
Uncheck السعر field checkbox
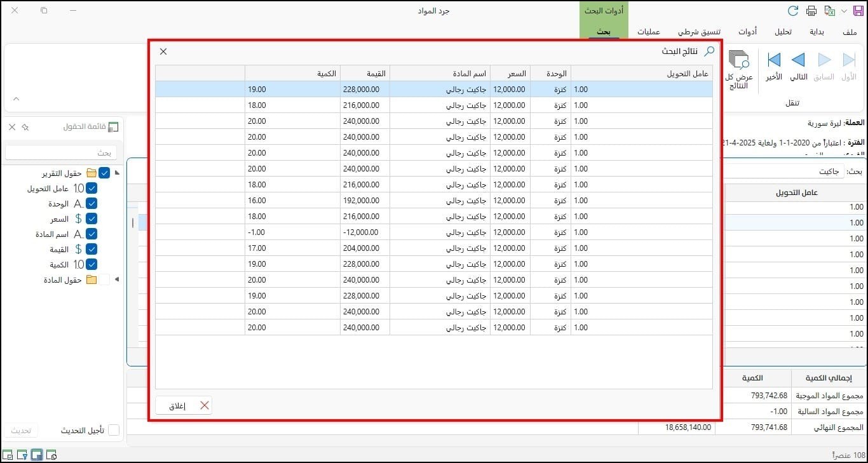point(92,218)
